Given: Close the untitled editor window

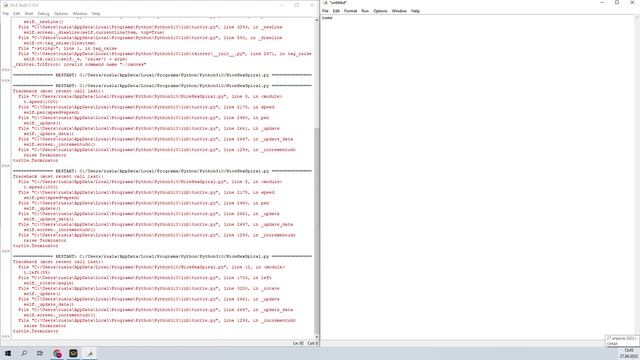Looking at the screenshot, I should point(632,3).
